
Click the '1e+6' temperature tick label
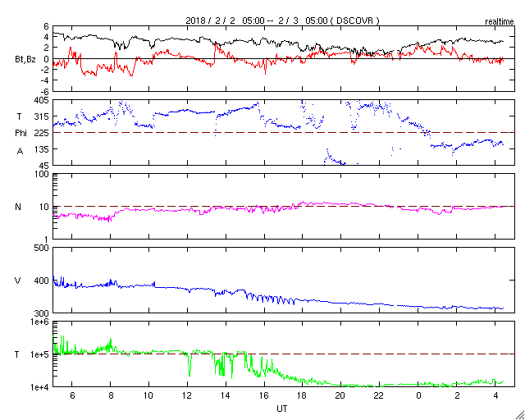pyautogui.click(x=39, y=322)
